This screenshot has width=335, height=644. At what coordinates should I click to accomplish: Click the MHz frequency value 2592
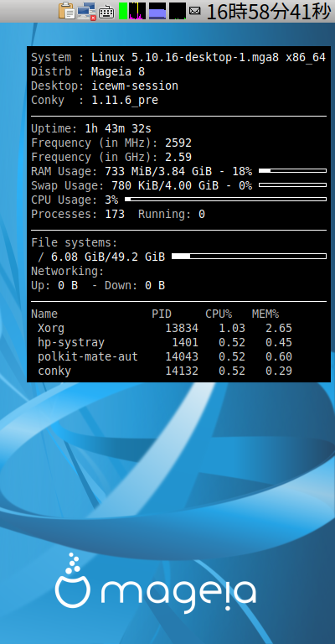click(x=178, y=143)
